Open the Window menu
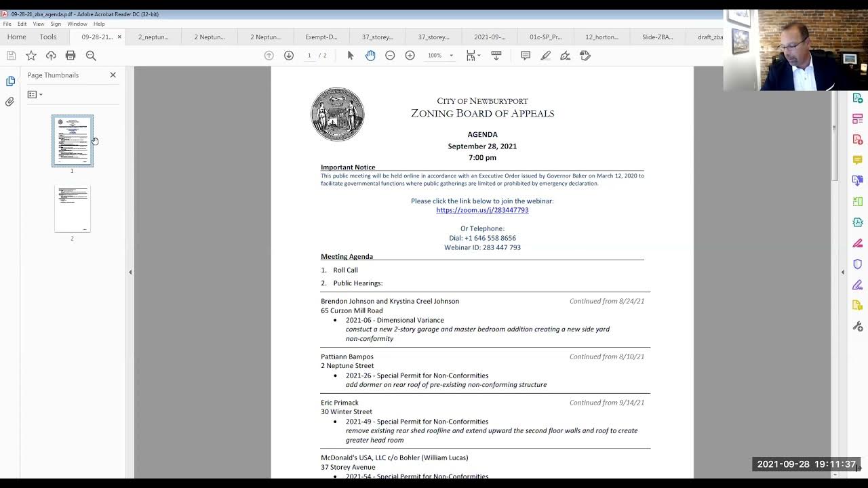This screenshot has width=868, height=488. (77, 24)
